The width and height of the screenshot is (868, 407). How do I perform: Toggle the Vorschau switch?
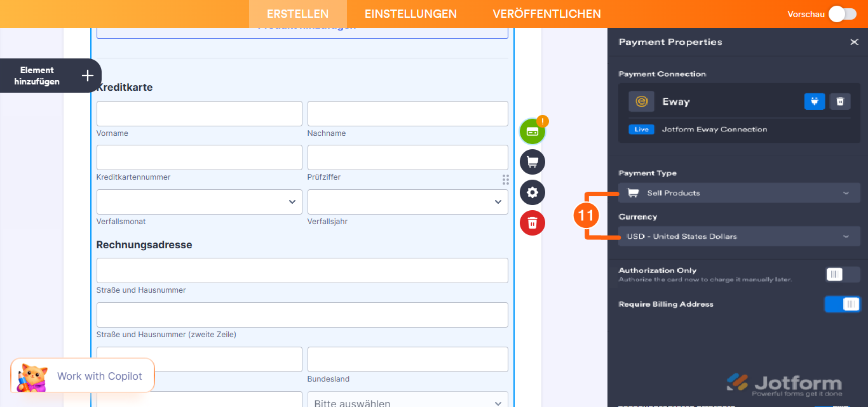[x=842, y=13]
